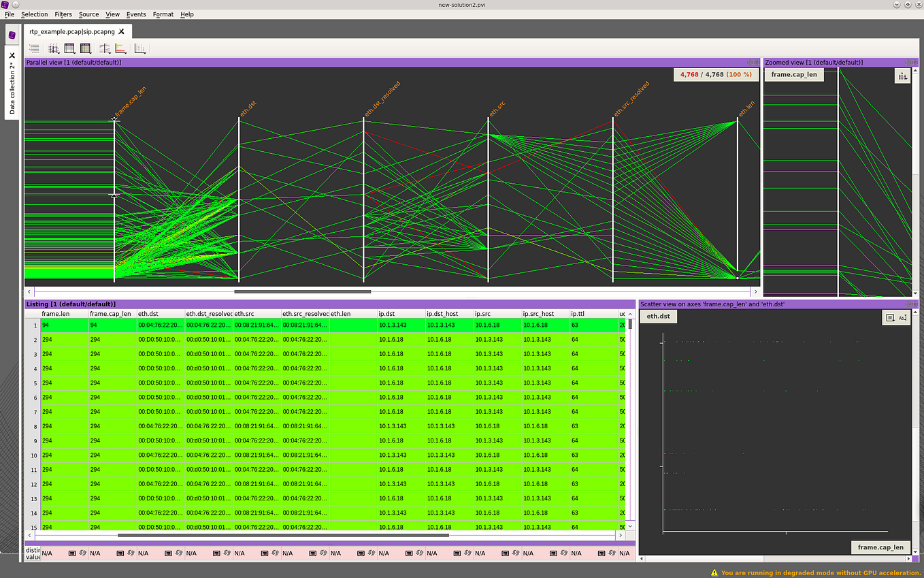Click the first stats icon under the ip.dst column
This screenshot has height=578, width=924.
point(410,553)
